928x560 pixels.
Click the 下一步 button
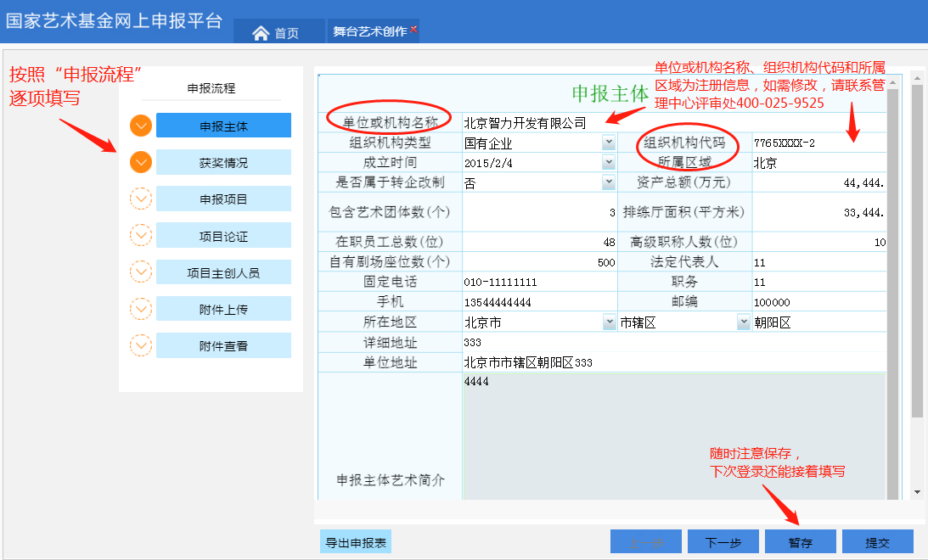coord(723,542)
